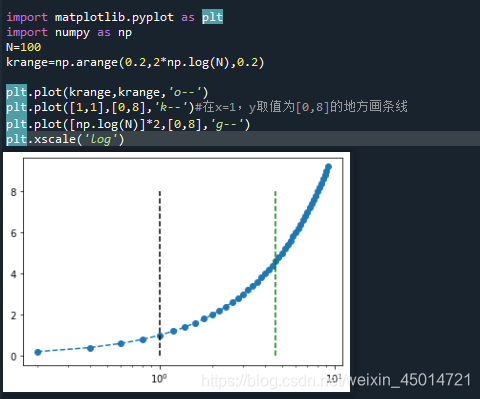Click the plt.plot([np.log(N)]*2 line
This screenshot has width=480, height=399.
point(128,125)
